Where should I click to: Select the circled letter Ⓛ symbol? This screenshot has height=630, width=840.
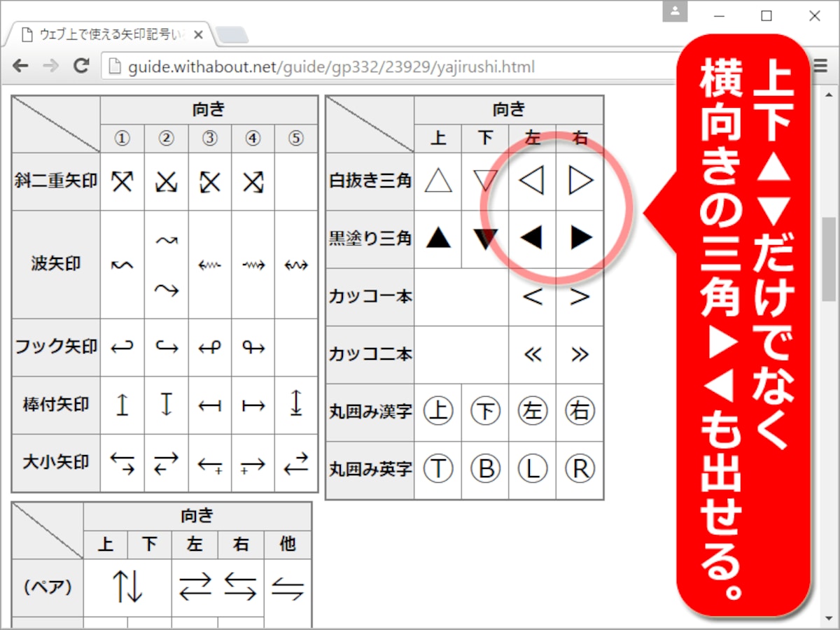pyautogui.click(x=532, y=469)
